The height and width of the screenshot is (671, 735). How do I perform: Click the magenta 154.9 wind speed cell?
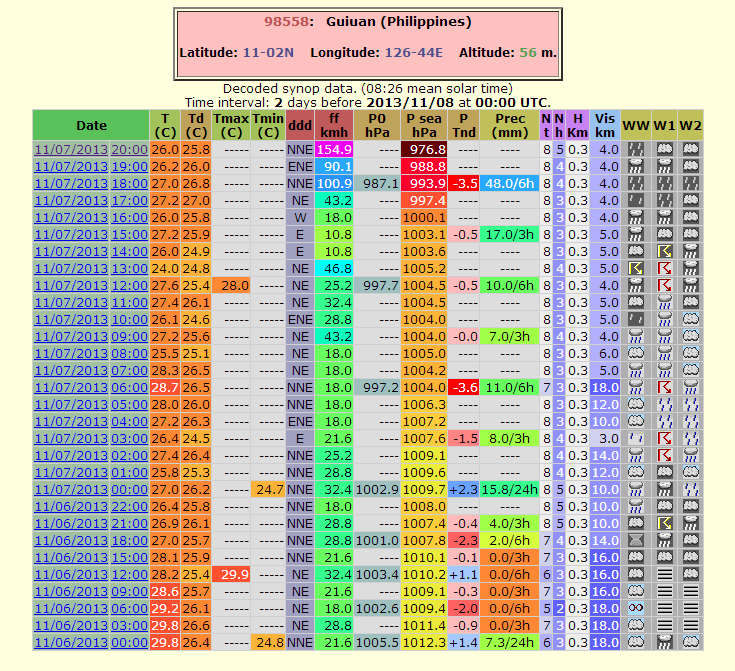tap(334, 149)
